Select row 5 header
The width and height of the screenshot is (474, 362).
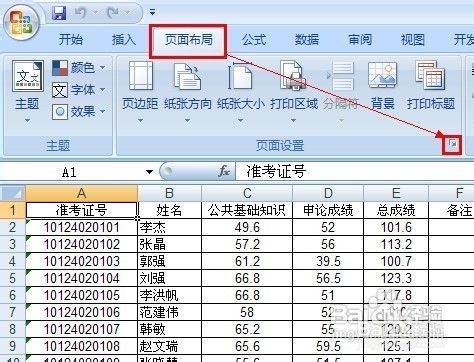click(x=13, y=278)
